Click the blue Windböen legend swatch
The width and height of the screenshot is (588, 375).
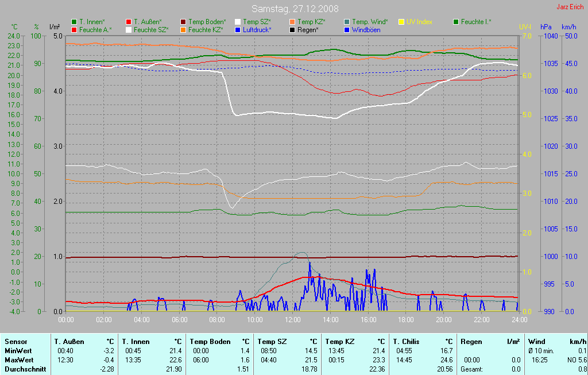[347, 30]
